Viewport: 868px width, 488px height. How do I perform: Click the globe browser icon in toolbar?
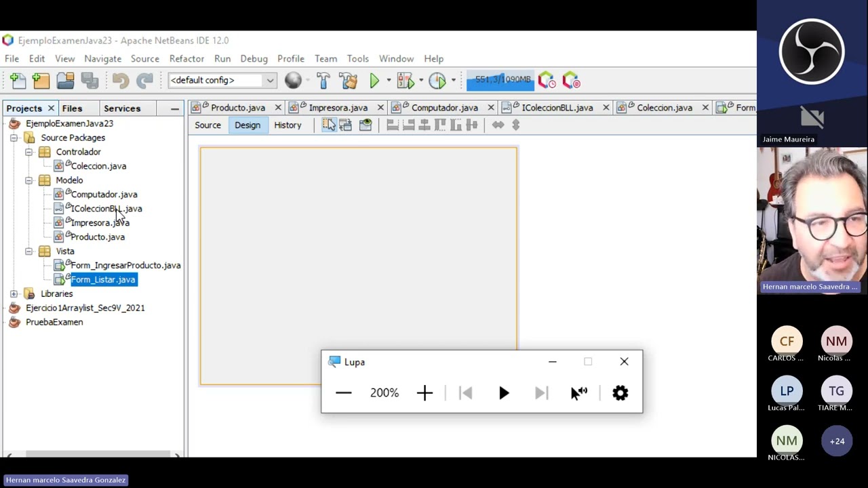pyautogui.click(x=293, y=81)
